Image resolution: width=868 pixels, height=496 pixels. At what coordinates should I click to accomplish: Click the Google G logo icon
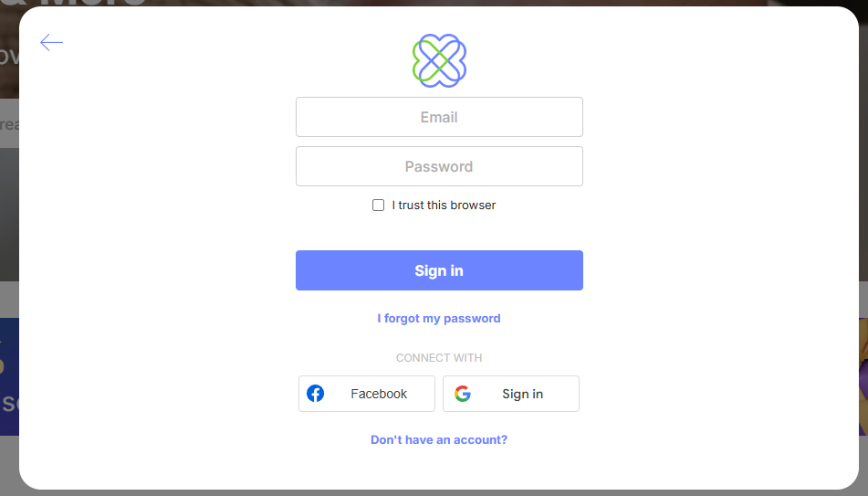463,394
